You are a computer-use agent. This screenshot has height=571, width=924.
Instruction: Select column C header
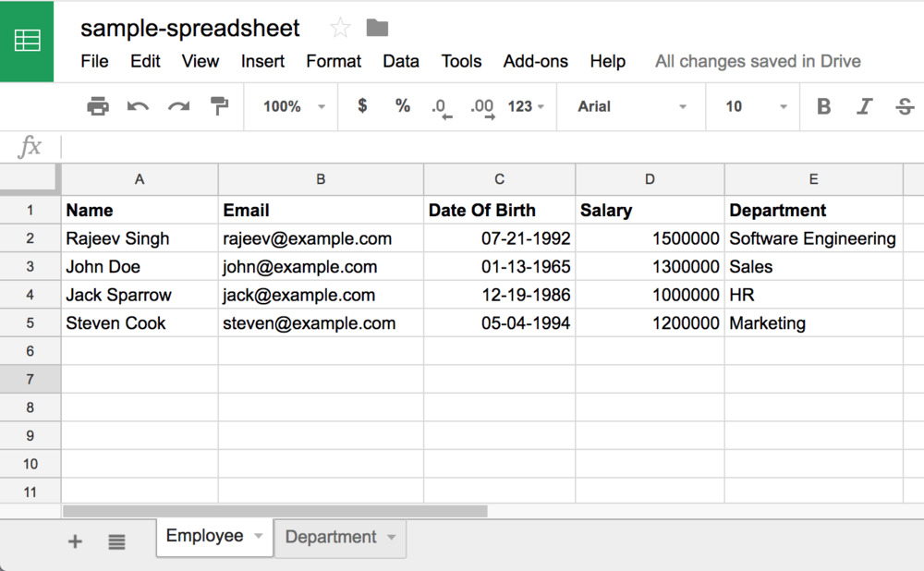499,179
